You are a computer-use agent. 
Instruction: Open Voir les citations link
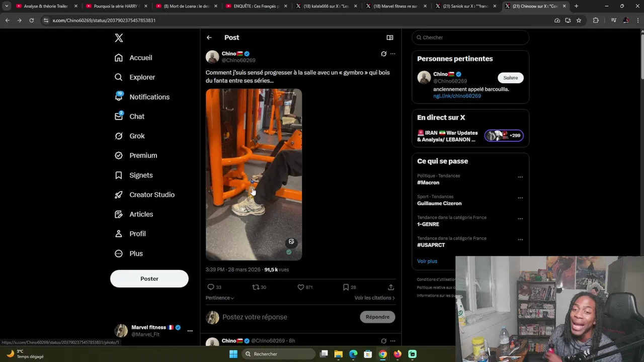[374, 298]
